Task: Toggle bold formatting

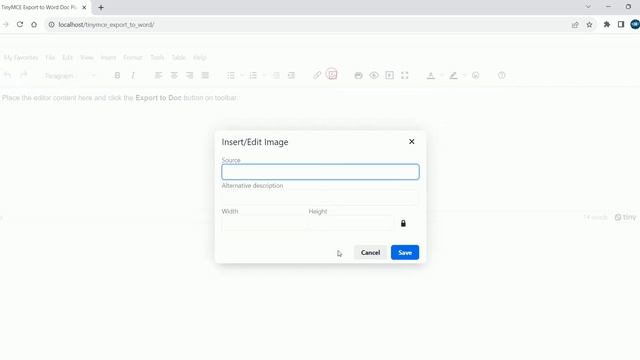Action: [x=117, y=76]
